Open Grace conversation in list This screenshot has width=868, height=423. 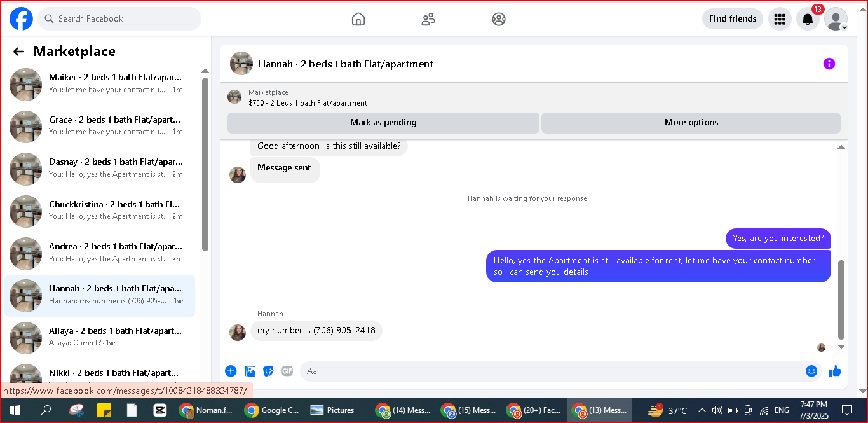pos(100,126)
